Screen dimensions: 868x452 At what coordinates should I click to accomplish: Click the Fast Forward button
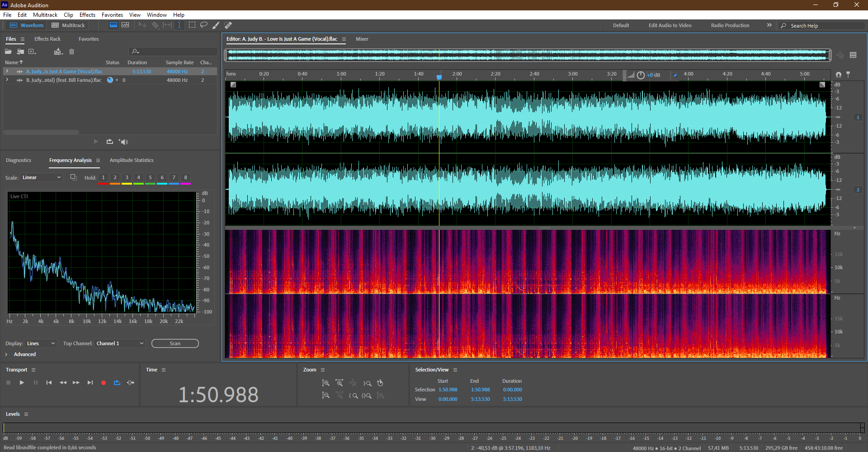pyautogui.click(x=76, y=383)
